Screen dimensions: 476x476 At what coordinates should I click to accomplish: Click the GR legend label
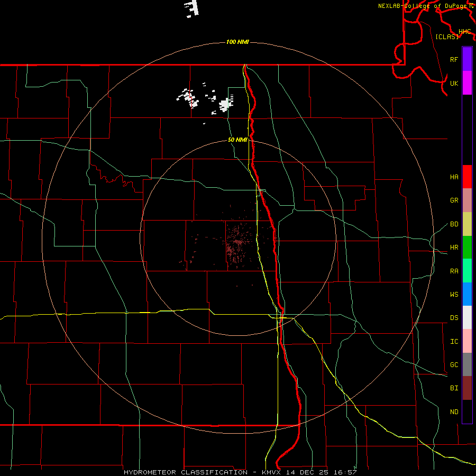tap(454, 200)
